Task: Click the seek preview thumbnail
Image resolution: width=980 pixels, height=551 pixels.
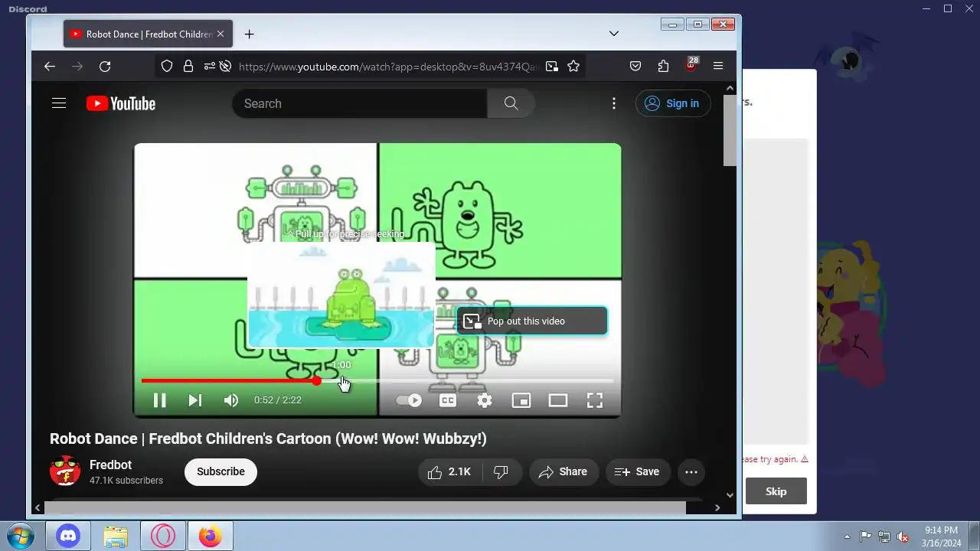Action: point(341,295)
